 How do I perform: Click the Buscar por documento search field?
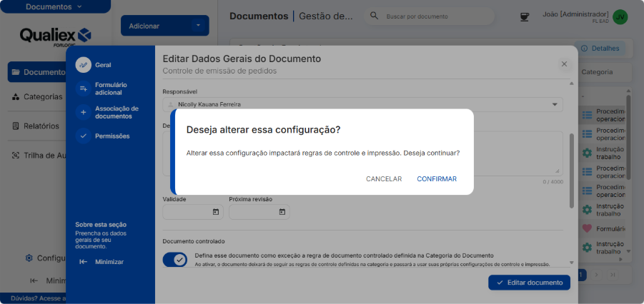(x=436, y=16)
